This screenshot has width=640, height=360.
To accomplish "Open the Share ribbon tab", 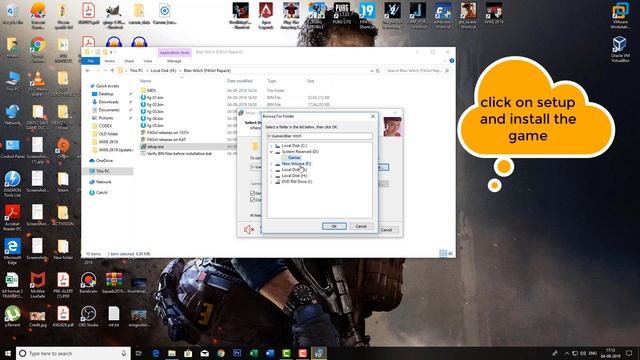I will [x=129, y=61].
